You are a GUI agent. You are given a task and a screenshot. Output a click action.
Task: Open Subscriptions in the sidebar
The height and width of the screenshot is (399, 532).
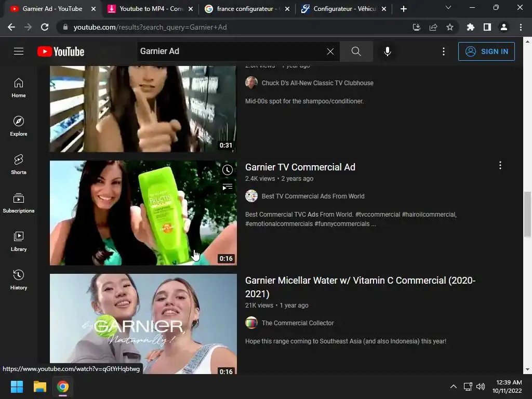(x=19, y=203)
